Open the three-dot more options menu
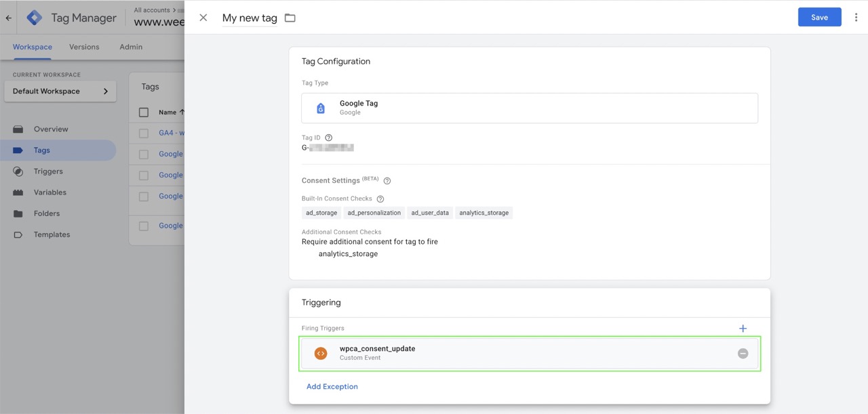Viewport: 868px width, 414px height. tap(856, 18)
